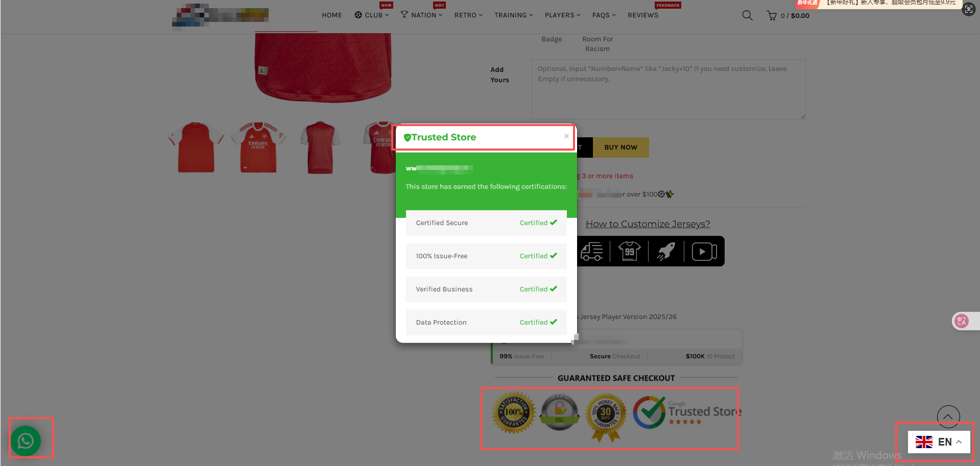Click the Add Yours customization text field
980x466 pixels.
pyautogui.click(x=668, y=89)
